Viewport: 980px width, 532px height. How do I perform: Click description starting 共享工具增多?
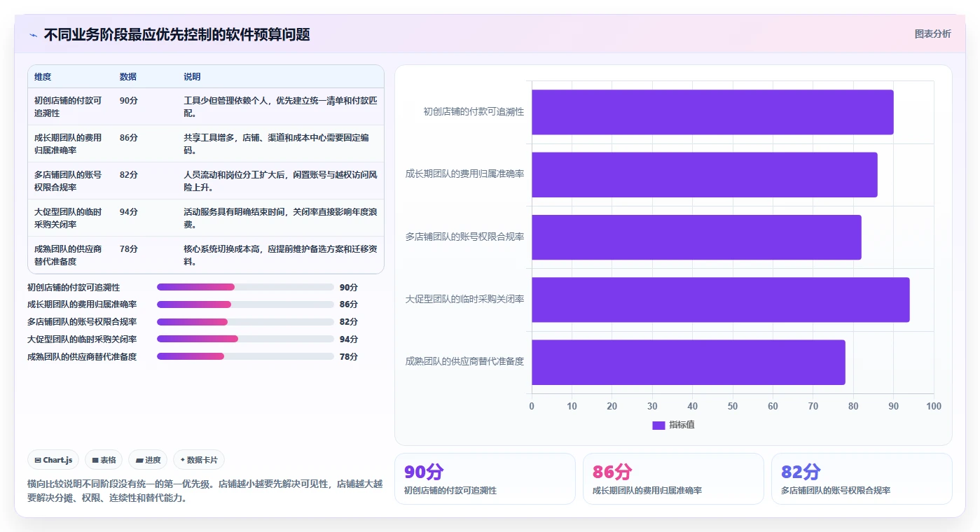(280, 143)
